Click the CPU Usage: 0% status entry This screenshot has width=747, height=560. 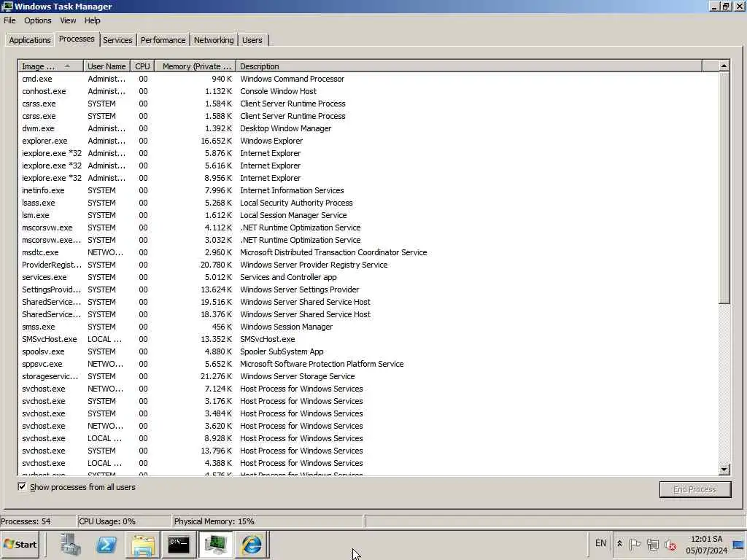pyautogui.click(x=123, y=521)
